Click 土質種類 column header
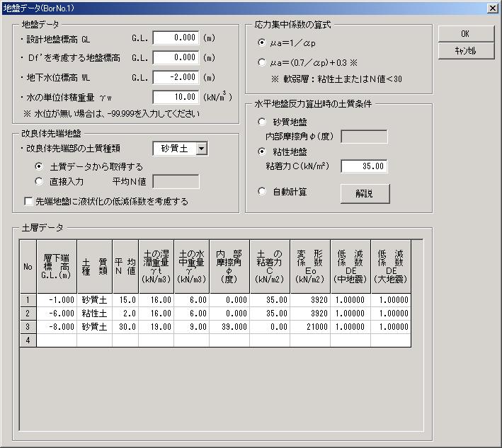Screen dimensions: 502x448 pyautogui.click(x=94, y=267)
